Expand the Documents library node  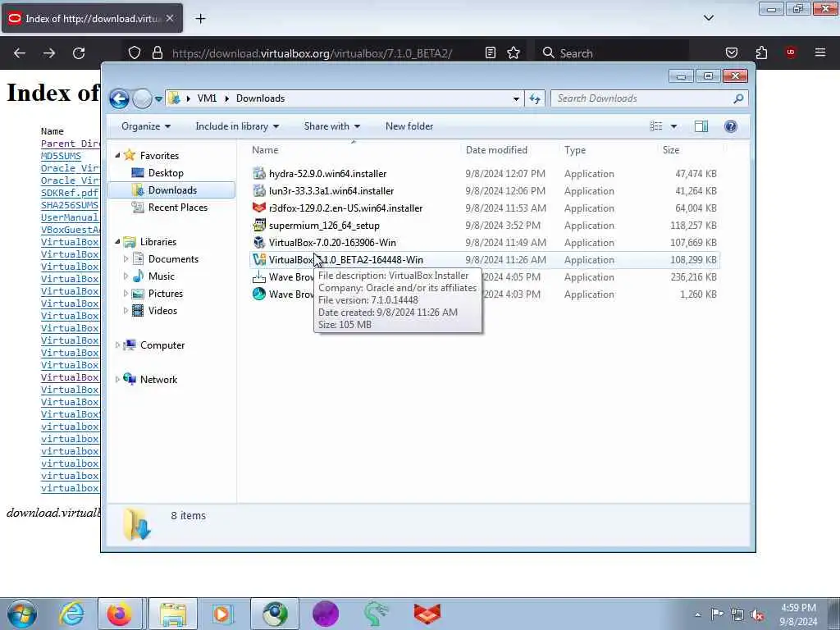(x=126, y=259)
